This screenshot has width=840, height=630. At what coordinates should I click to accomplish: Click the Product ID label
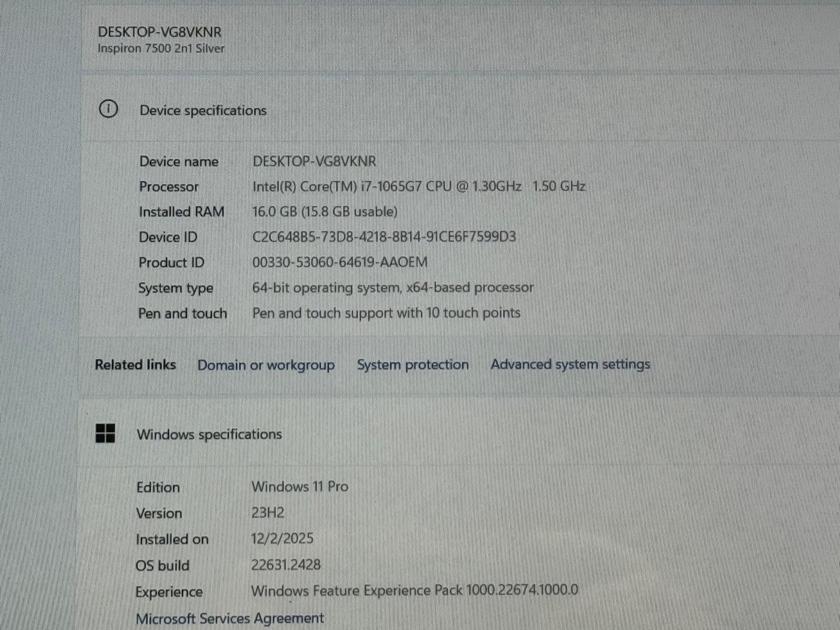(x=171, y=262)
